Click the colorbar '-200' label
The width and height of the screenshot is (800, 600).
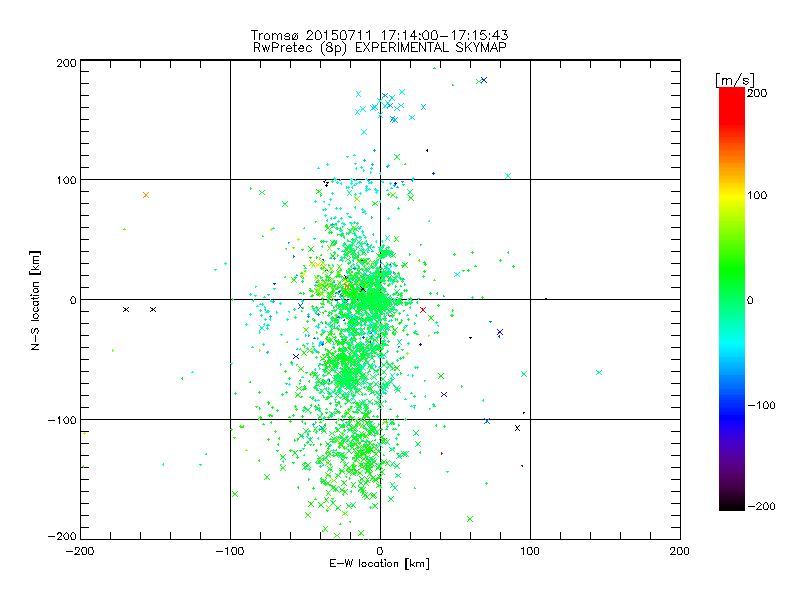point(761,506)
